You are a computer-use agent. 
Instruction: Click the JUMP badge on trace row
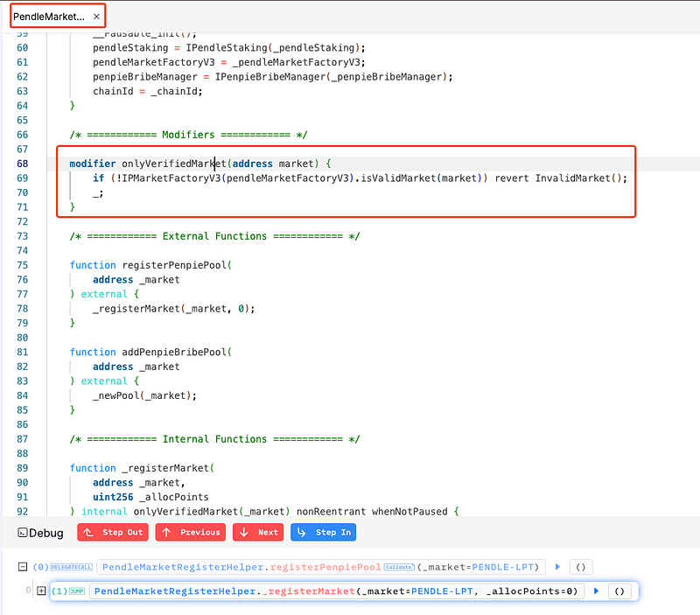coord(78,591)
